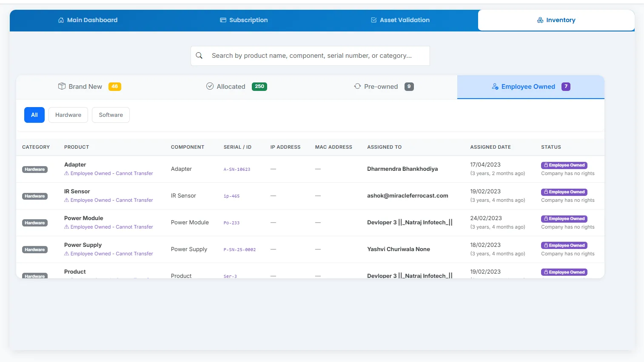Click warning icon under Power Supply product
644x362 pixels.
pyautogui.click(x=66, y=254)
